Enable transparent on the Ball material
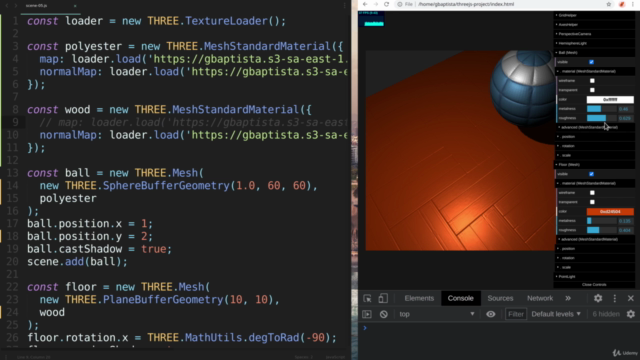This screenshot has width=640, height=360. 592,90
